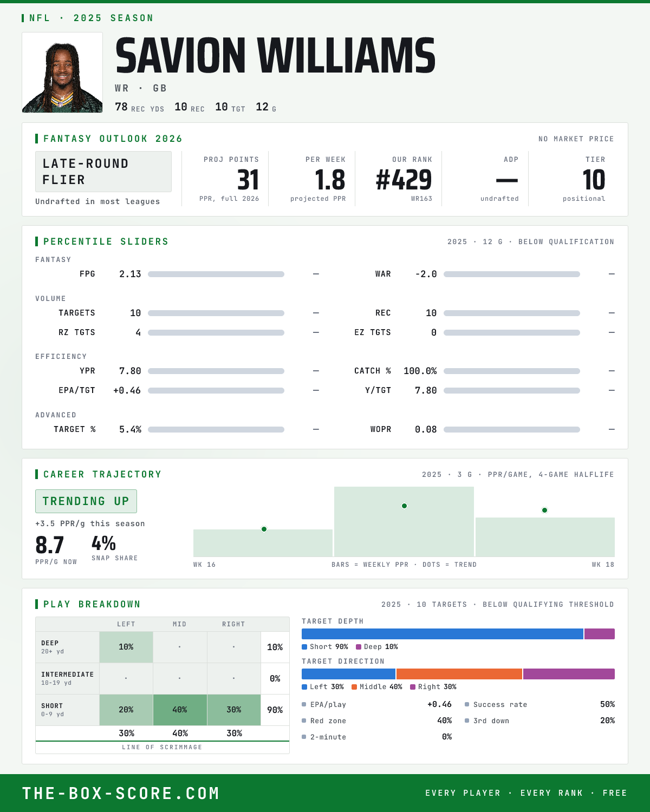Click the-box-score.com footer link
The width and height of the screenshot is (650, 812).
point(121,793)
